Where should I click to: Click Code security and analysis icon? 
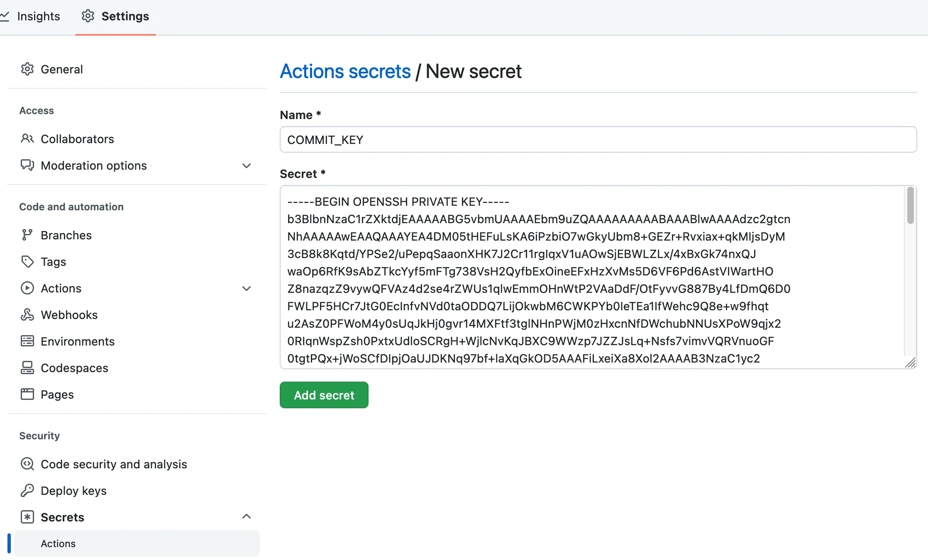coord(27,464)
